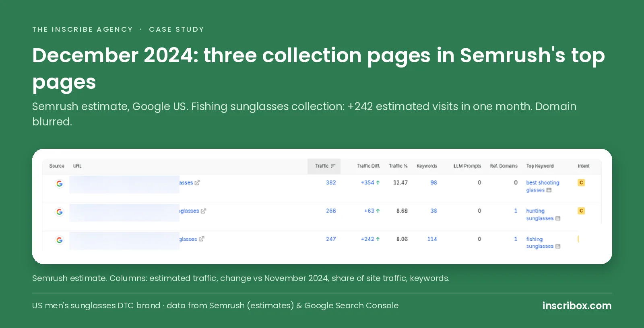Image resolution: width=644 pixels, height=328 pixels.
Task: Open external link icon in the fishing sunglasses row
Action: point(202,239)
